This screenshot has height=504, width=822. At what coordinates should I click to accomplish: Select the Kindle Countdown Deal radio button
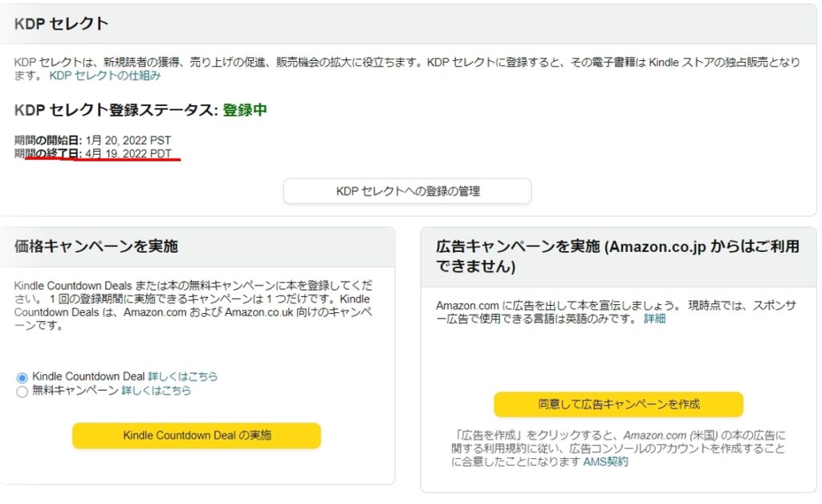click(x=22, y=377)
